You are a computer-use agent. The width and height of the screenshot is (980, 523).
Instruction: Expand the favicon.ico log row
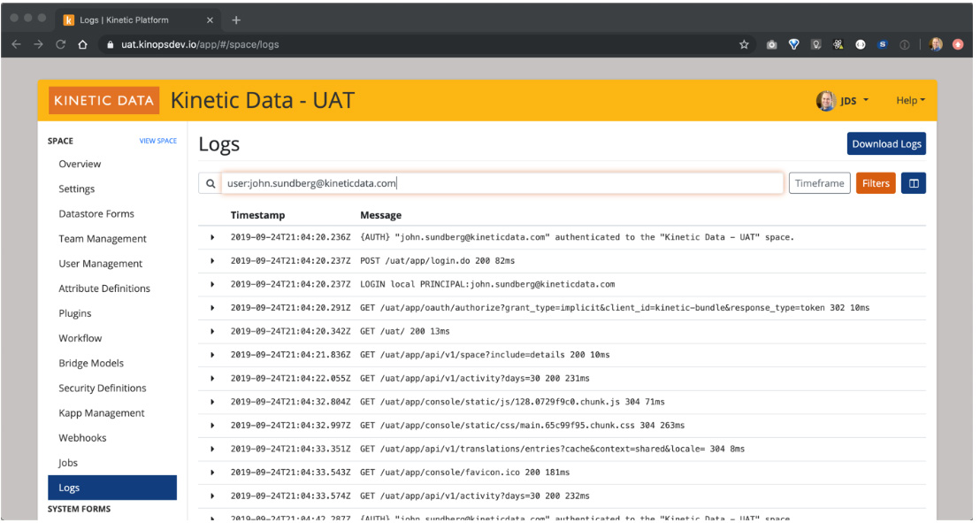tap(212, 473)
